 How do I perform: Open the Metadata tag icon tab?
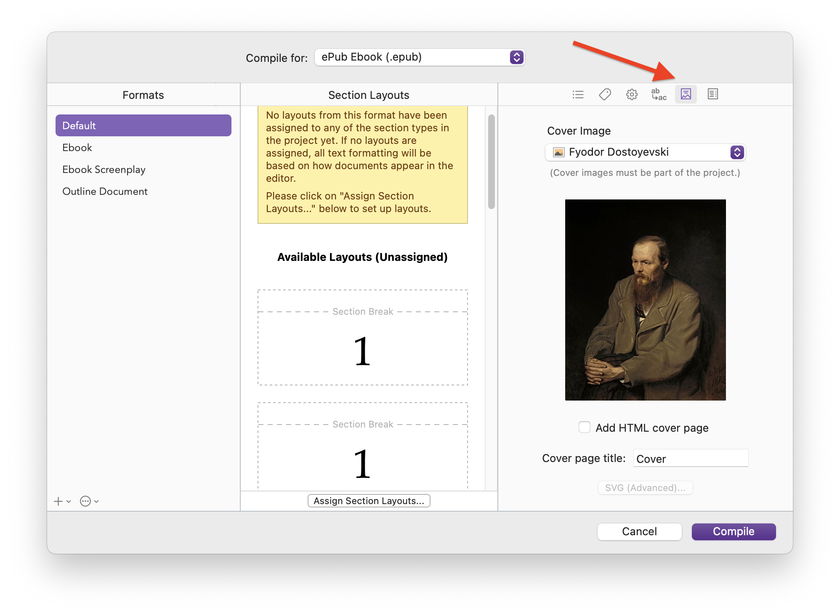click(605, 94)
